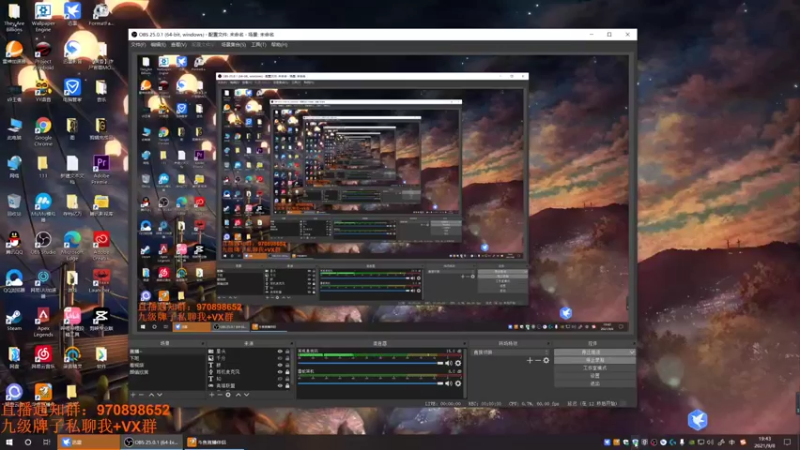Move the selected scene up
The image size is (800, 450).
click(x=151, y=395)
